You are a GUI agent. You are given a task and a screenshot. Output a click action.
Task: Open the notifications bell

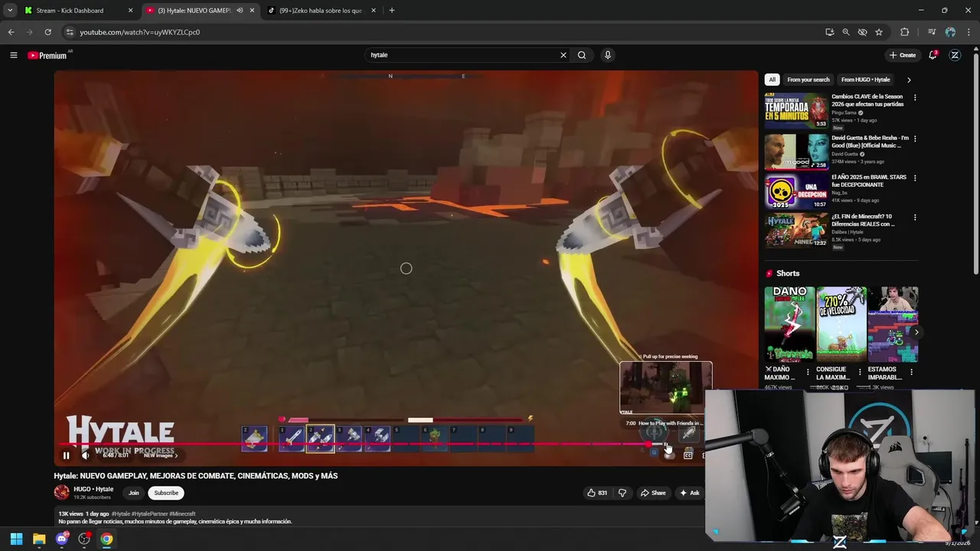pos(933,55)
